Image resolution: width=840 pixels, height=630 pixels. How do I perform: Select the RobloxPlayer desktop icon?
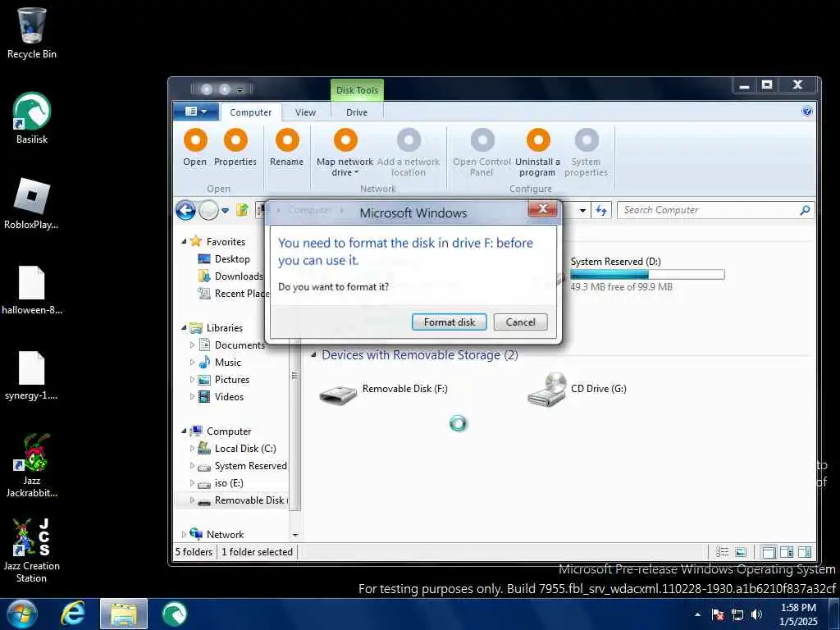coord(32,203)
